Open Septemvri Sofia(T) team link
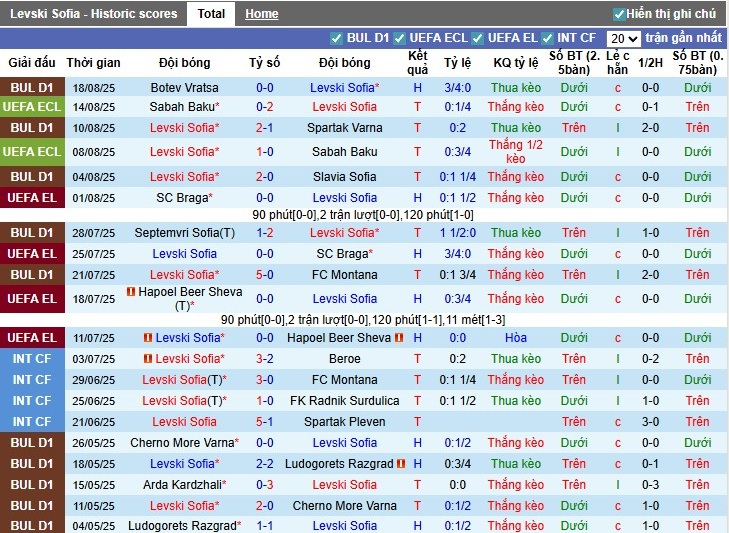The width and height of the screenshot is (729, 533). [x=185, y=233]
